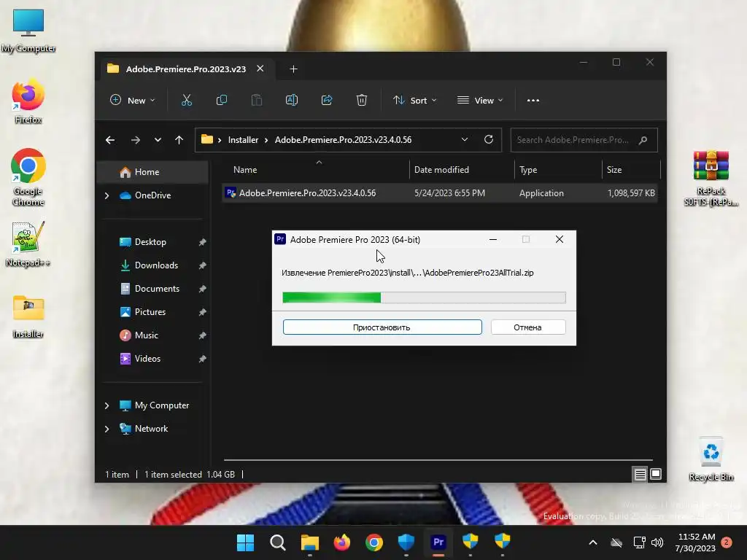Sort by the Size column header
Screen dimensions: 747x560
[614, 170]
